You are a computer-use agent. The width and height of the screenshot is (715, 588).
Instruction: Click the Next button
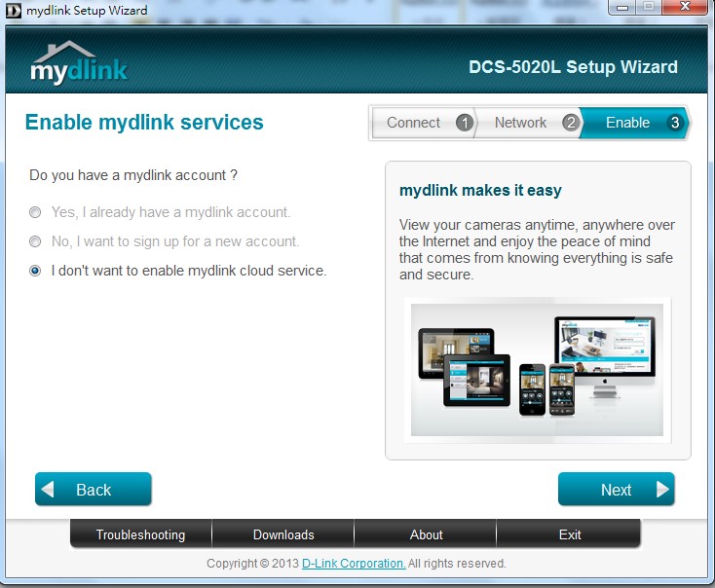pyautogui.click(x=616, y=489)
